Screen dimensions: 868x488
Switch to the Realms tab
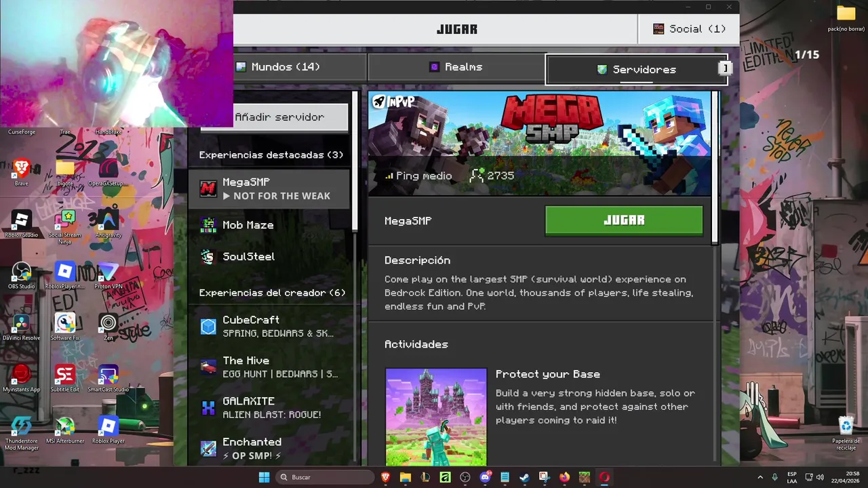[456, 67]
